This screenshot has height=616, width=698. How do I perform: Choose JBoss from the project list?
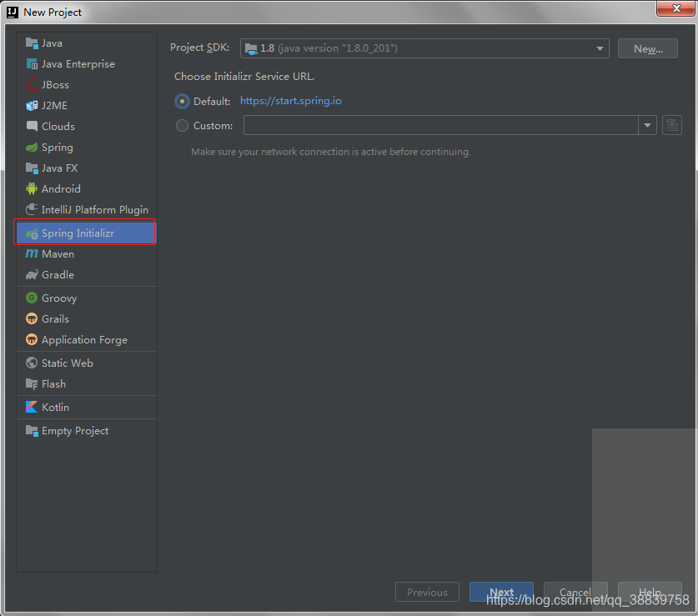coord(55,84)
